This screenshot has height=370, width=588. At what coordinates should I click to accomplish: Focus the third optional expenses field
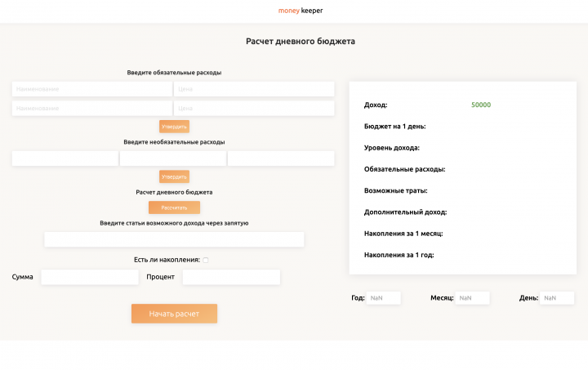coord(281,158)
